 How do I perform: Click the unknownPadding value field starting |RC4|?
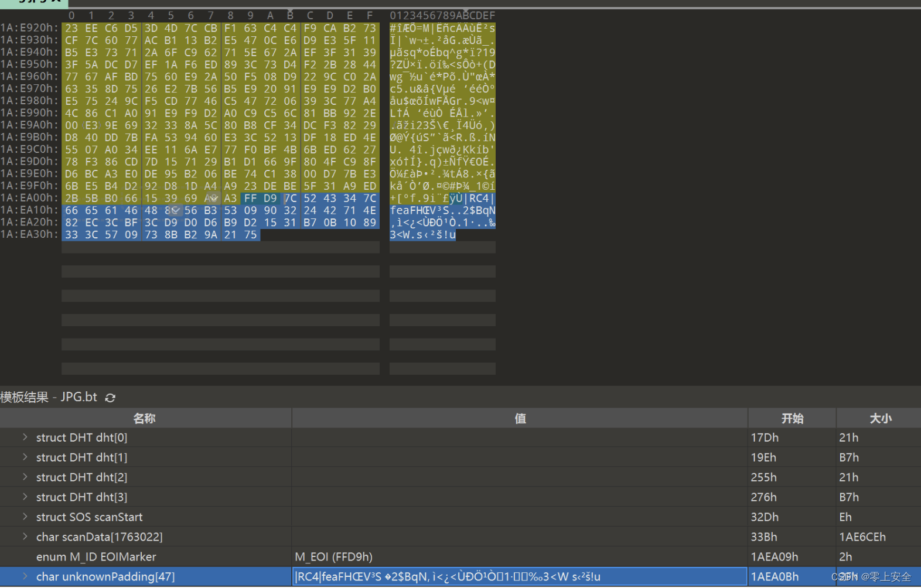coord(520,577)
